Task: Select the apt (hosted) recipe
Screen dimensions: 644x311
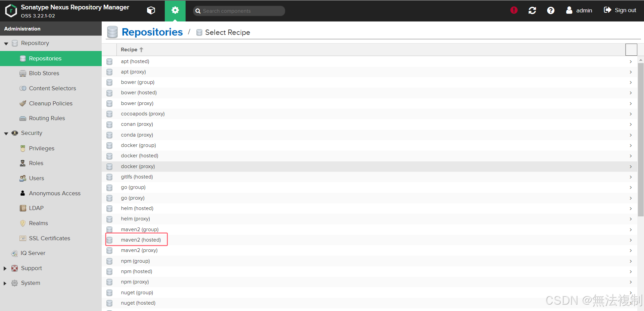Action: pos(369,61)
